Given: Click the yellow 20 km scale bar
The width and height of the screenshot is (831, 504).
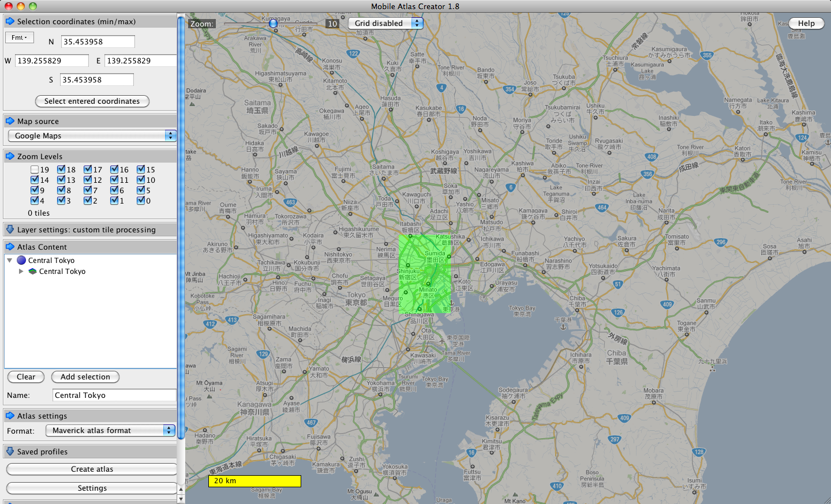Looking at the screenshot, I should (254, 480).
